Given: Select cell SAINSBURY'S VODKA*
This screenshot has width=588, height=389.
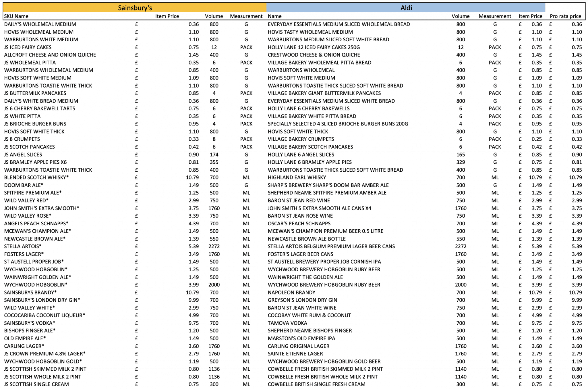Looking at the screenshot, I should click(30, 323).
